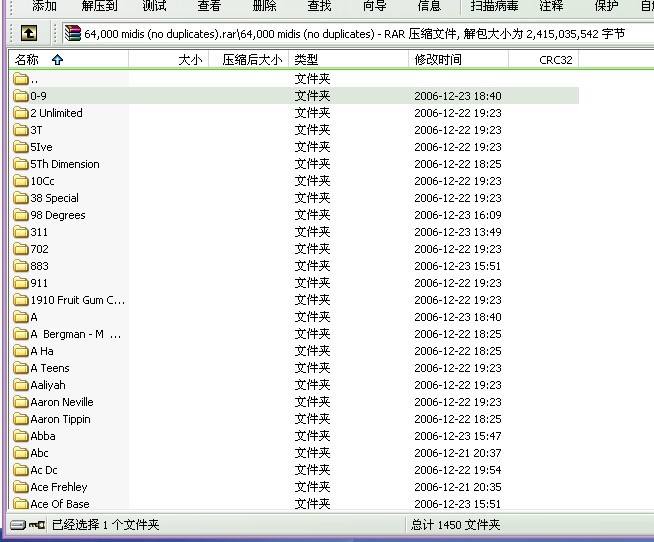Click the 添加 toolbar button
This screenshot has width=654, height=542.
[44, 6]
